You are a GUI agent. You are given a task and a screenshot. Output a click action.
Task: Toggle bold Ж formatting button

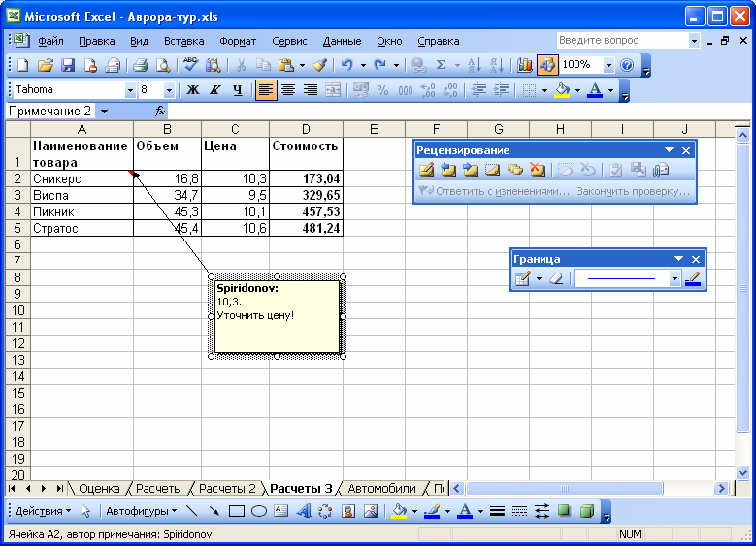point(193,90)
